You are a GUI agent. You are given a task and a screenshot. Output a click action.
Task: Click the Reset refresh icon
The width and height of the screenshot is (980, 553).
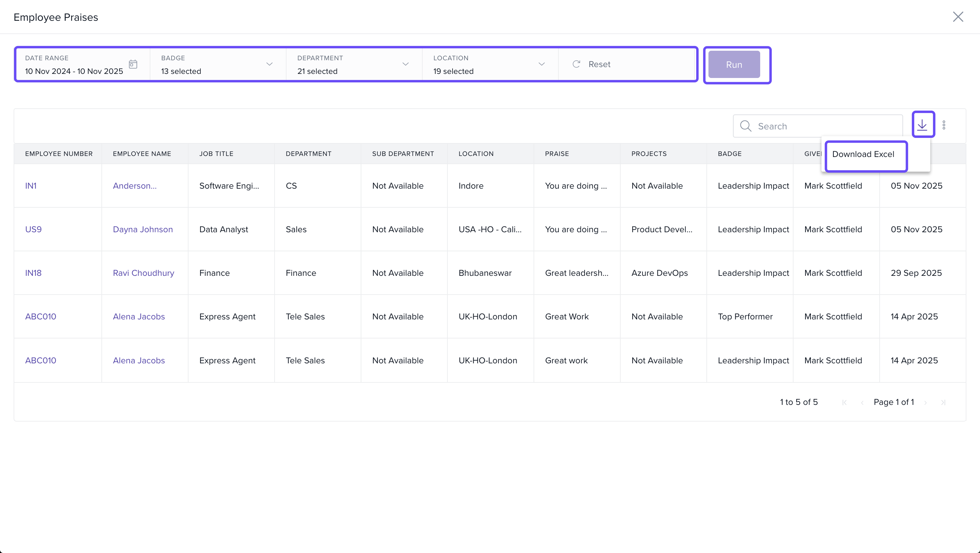click(x=576, y=64)
